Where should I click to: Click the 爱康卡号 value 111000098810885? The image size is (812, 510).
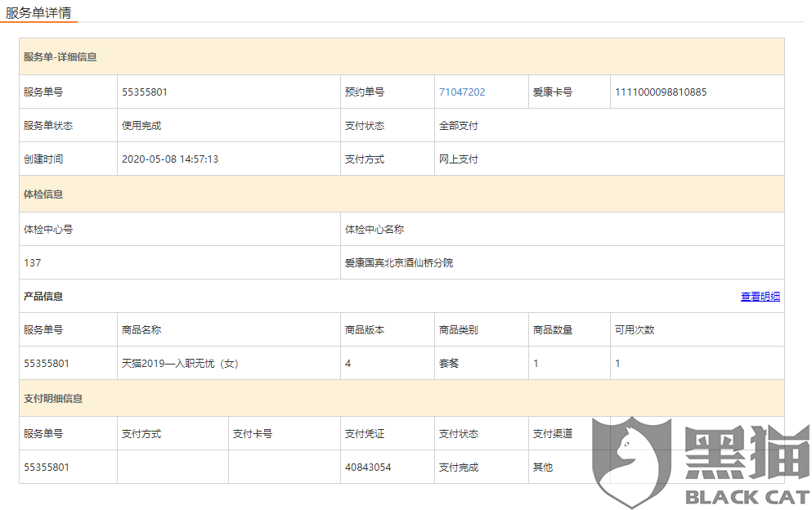point(660,92)
